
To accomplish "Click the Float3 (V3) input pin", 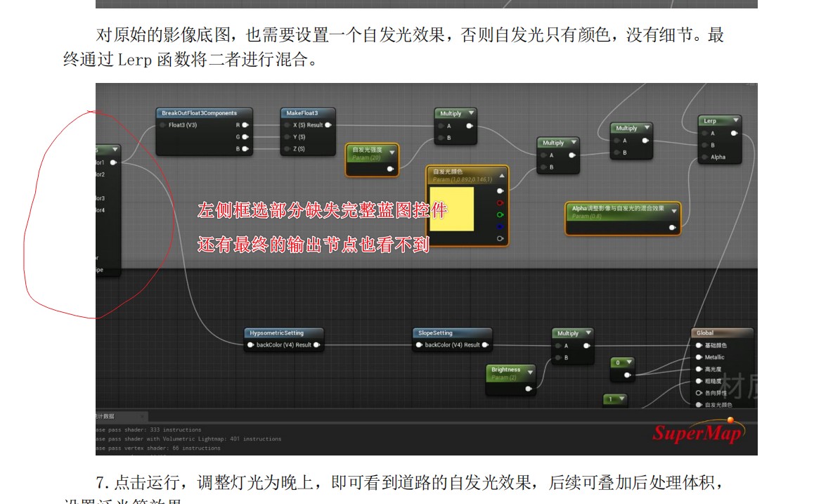I will 163,125.
